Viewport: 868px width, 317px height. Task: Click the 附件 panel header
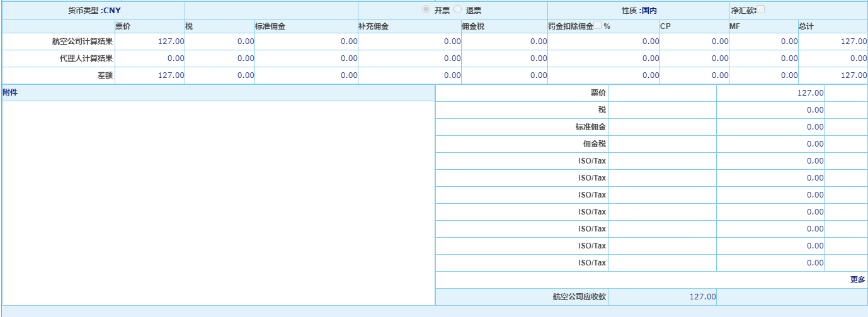click(11, 92)
